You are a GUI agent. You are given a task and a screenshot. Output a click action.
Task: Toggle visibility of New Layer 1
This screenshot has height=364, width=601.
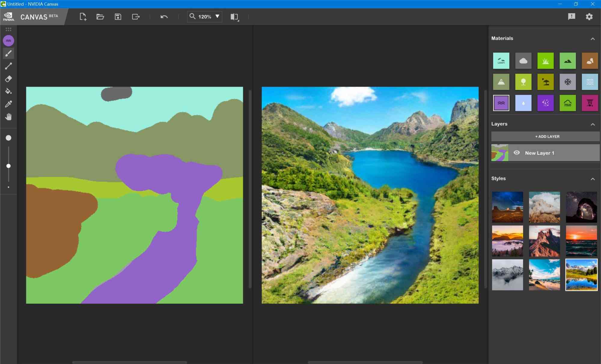[517, 153]
